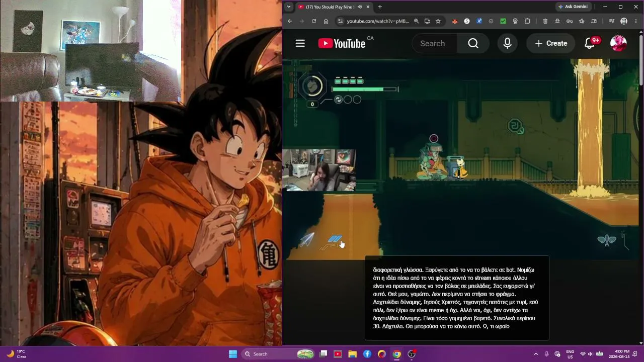Open the YouTube account avatar menu
644x362 pixels.
(x=618, y=43)
